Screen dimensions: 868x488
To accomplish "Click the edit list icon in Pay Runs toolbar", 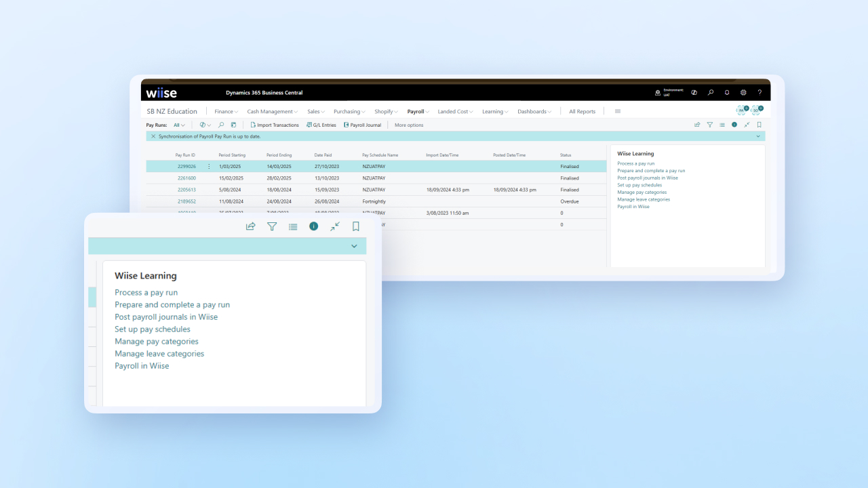I will point(233,125).
